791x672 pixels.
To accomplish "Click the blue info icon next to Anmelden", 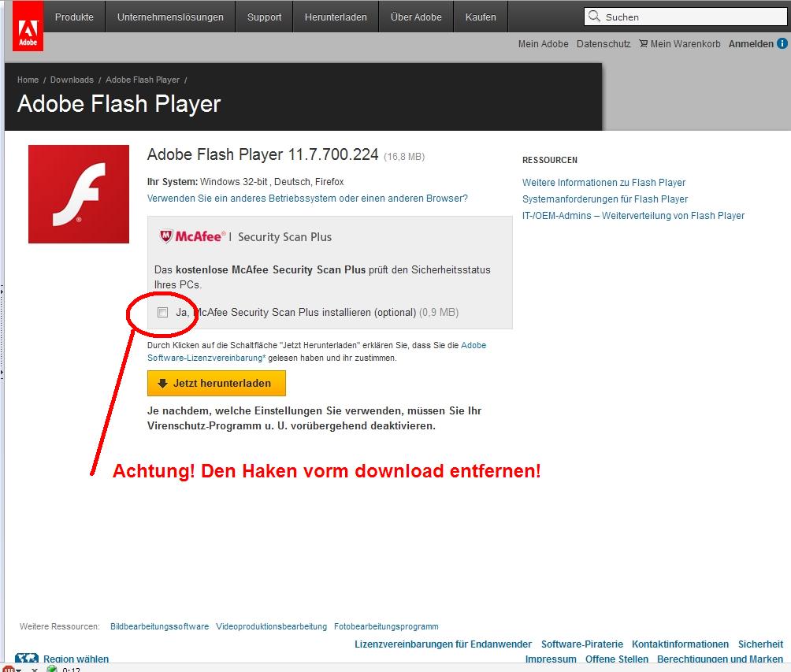I will 782,43.
